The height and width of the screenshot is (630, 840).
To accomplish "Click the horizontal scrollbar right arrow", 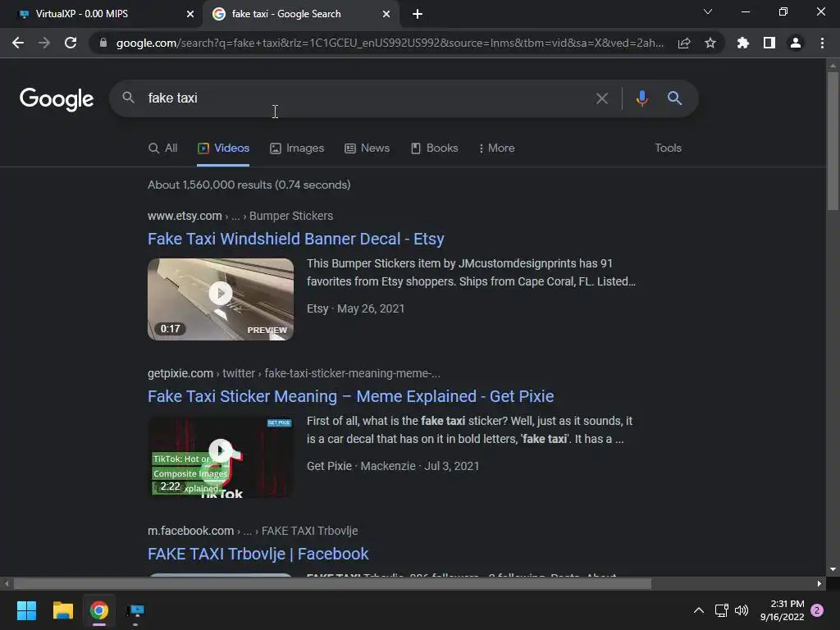I will pyautogui.click(x=819, y=584).
